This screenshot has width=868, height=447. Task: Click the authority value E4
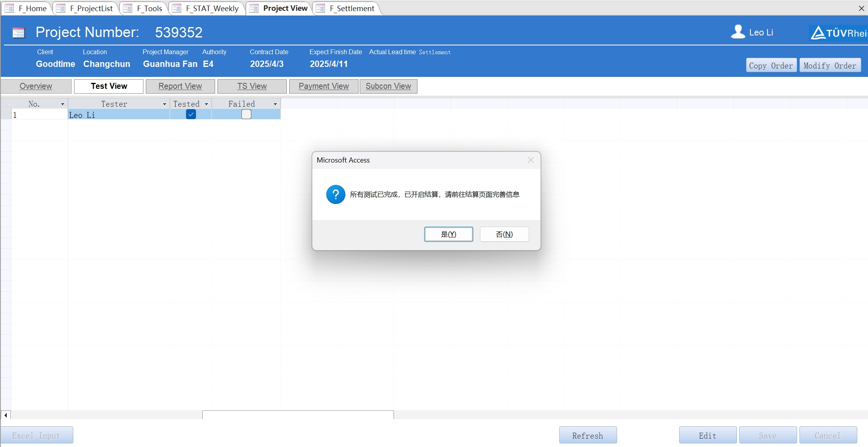(x=208, y=64)
